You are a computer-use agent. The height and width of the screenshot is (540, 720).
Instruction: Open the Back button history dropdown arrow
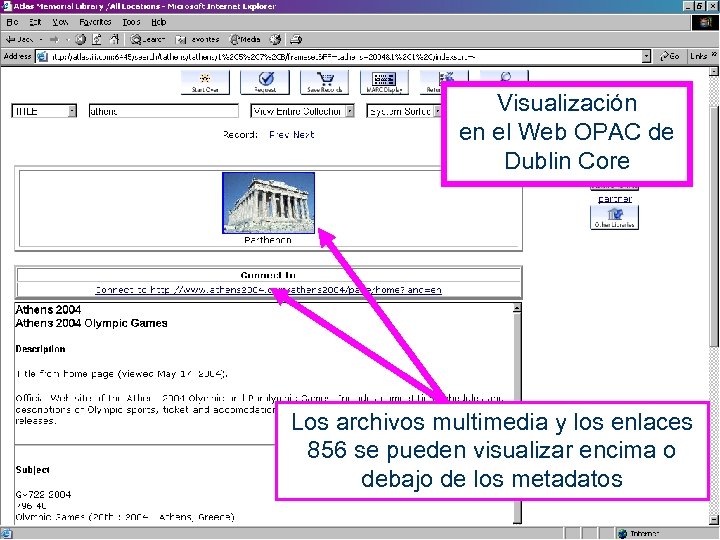coord(41,39)
